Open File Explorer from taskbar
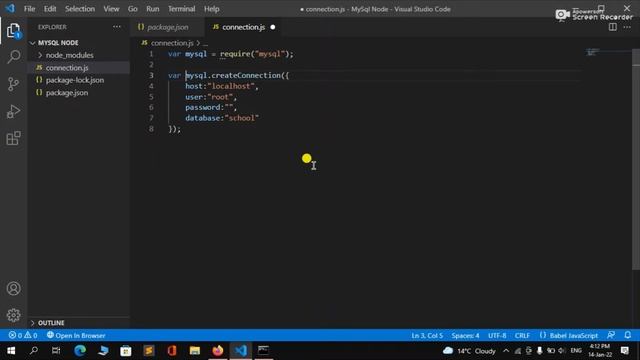The width and height of the screenshot is (640, 360). coord(195,351)
